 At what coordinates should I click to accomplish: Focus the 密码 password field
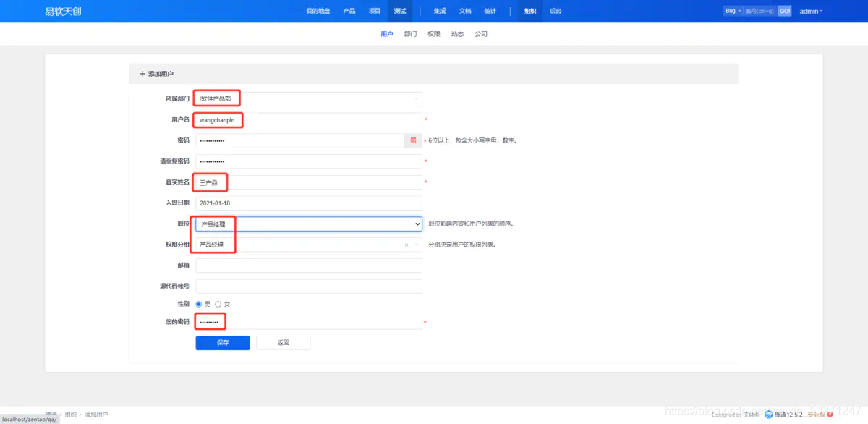[x=300, y=140]
